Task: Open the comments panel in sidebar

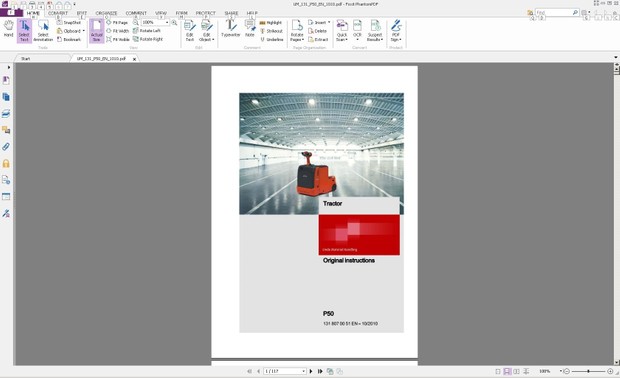Action: [6, 130]
